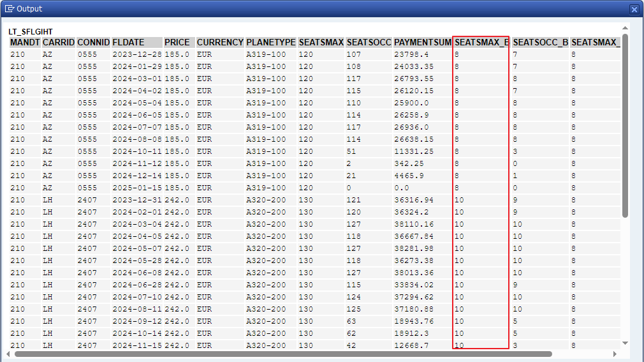The width and height of the screenshot is (644, 362).
Task: Click the vertical scrollbar thumb
Action: (625, 126)
